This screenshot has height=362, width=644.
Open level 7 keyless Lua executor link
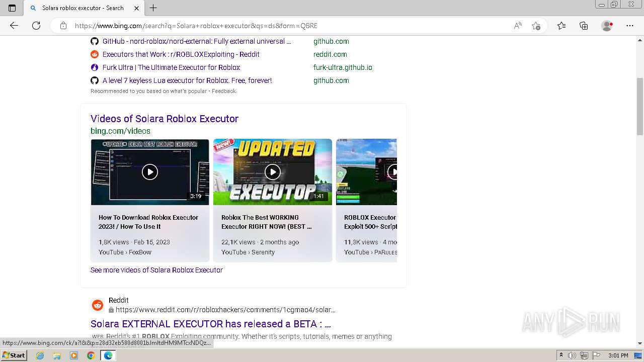(x=187, y=80)
